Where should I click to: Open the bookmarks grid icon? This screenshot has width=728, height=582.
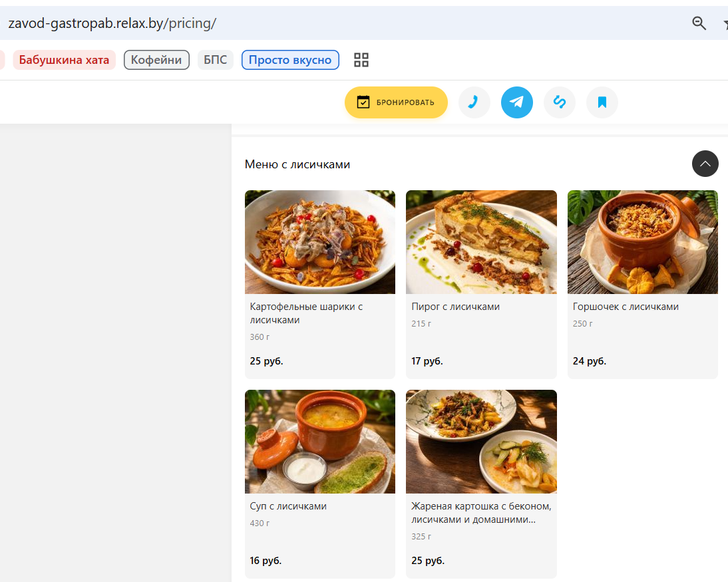pos(361,60)
